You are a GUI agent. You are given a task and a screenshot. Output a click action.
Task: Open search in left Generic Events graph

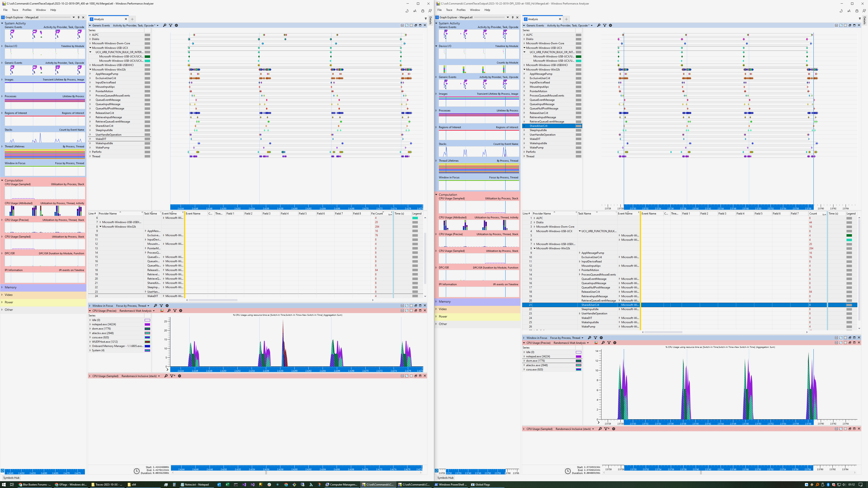click(x=164, y=25)
